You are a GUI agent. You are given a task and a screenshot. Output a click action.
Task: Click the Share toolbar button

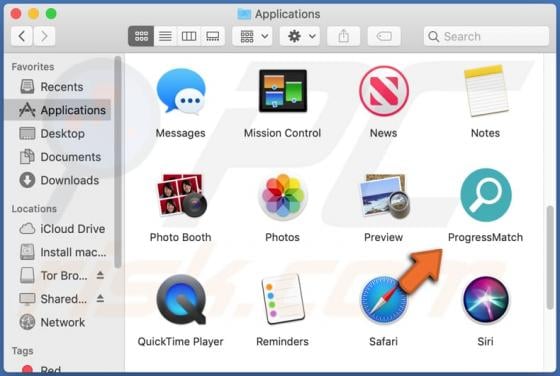coord(344,36)
